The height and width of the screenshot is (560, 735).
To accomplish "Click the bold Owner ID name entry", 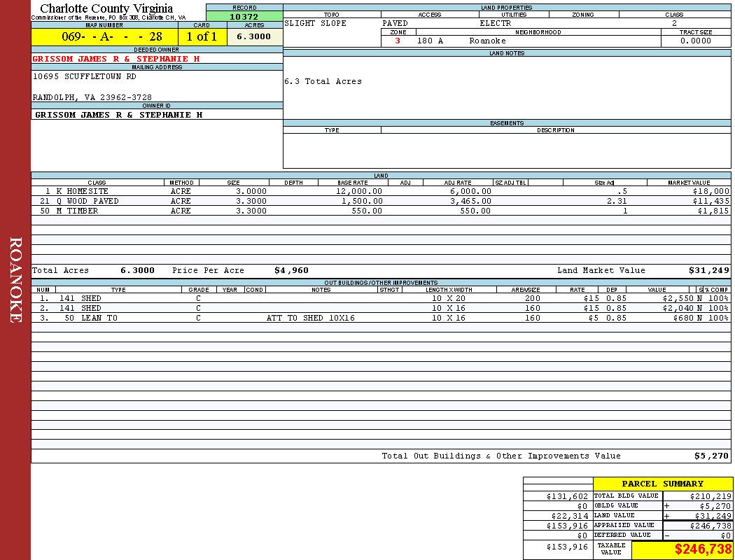I will pos(118,114).
